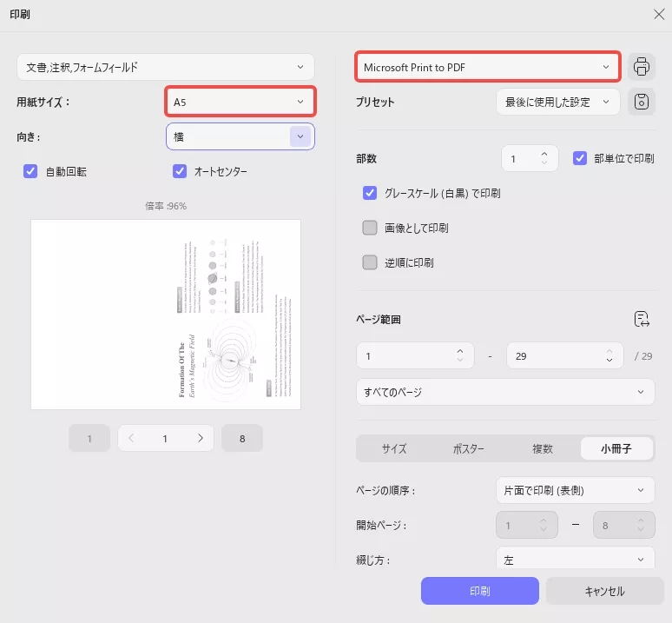Viewport: 672px width, 623px height.
Task: Click the current preview page number field
Action: [x=165, y=438]
